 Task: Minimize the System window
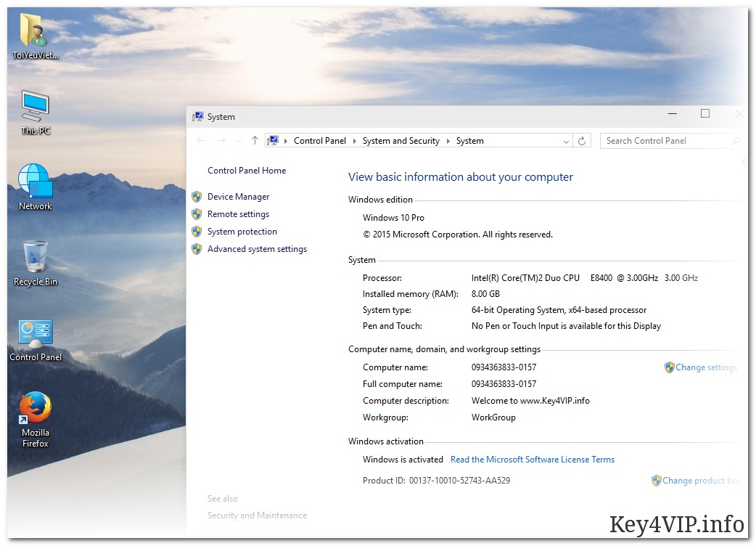(x=673, y=113)
